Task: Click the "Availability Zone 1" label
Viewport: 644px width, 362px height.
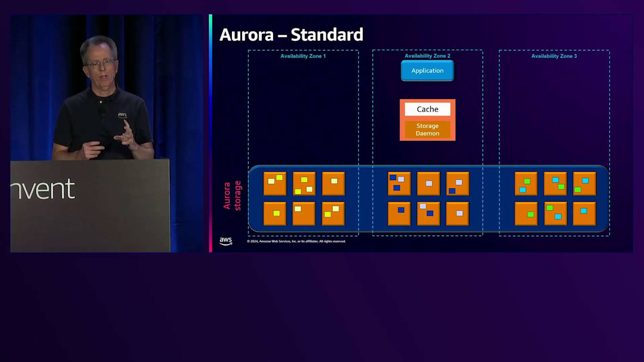Action: pyautogui.click(x=303, y=56)
